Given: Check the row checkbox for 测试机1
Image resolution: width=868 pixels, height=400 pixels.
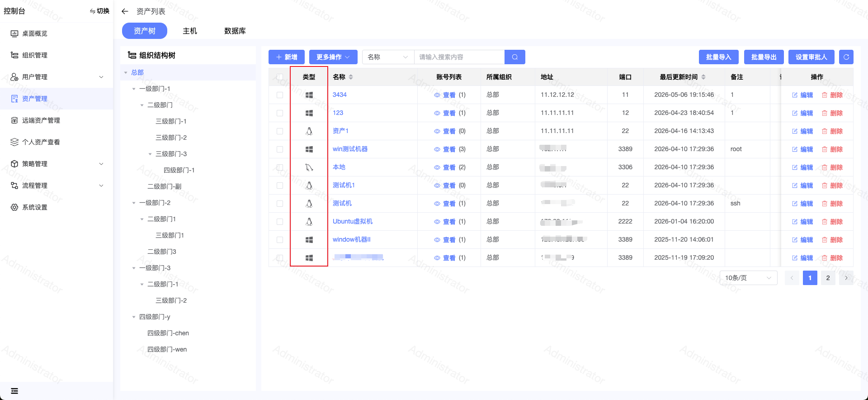Looking at the screenshot, I should (x=280, y=186).
